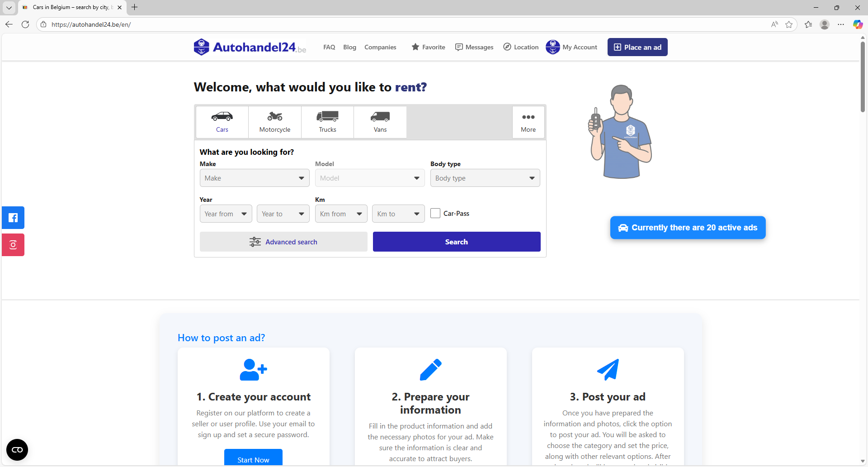Image resolution: width=868 pixels, height=467 pixels.
Task: Open the Favorite star page
Action: click(x=428, y=47)
